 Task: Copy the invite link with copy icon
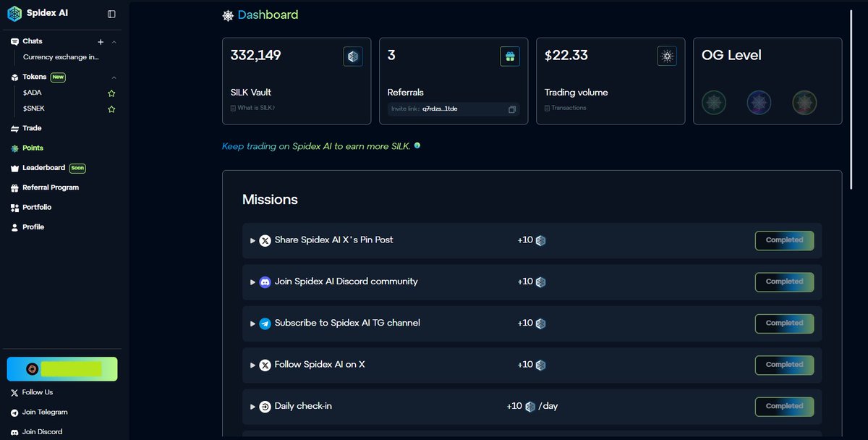(511, 109)
